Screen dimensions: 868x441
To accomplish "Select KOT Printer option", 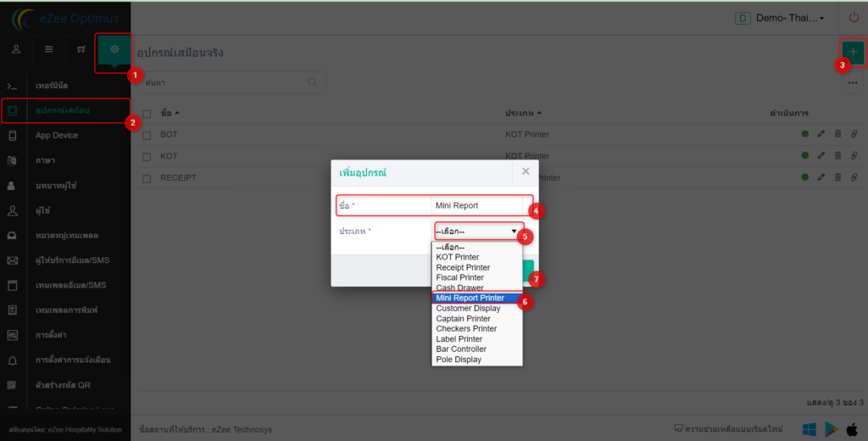I will pyautogui.click(x=476, y=257).
